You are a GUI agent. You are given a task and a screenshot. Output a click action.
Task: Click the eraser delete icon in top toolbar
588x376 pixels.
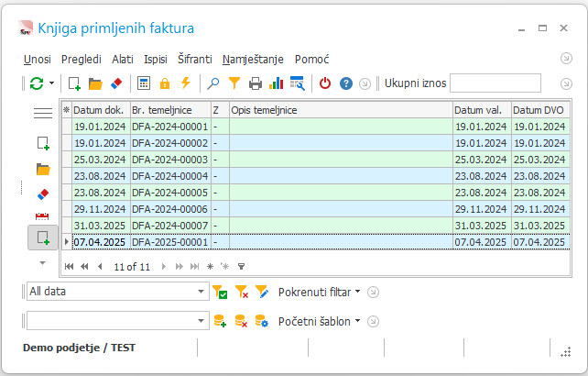click(x=116, y=83)
